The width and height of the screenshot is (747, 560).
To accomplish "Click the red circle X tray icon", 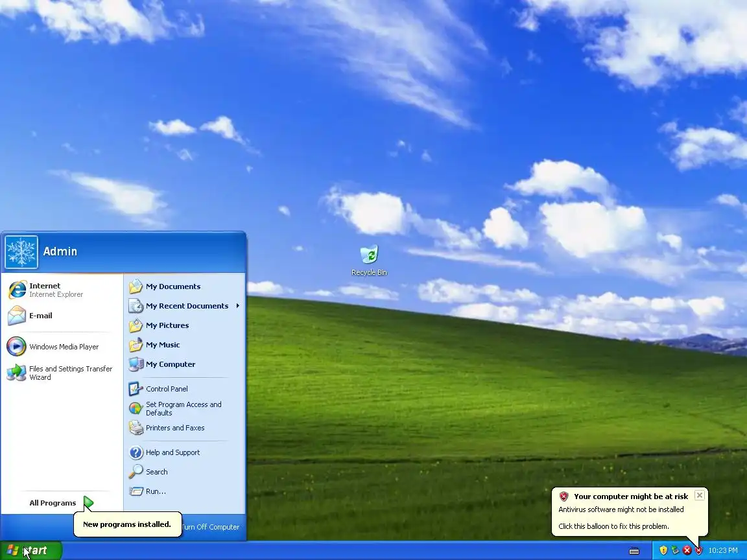I will (687, 550).
